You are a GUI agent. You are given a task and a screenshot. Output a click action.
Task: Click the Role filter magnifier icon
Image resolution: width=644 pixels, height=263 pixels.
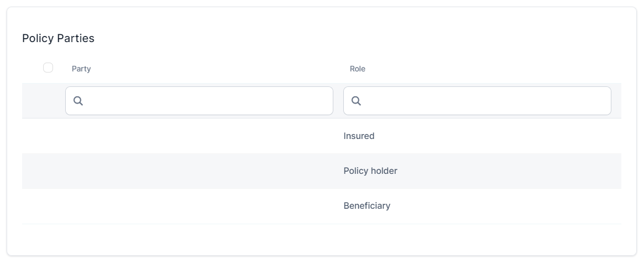coord(356,101)
